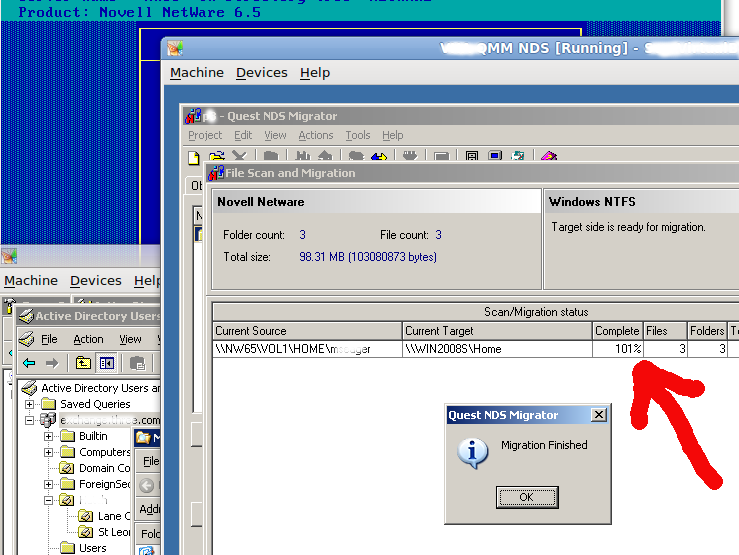
Task: Select the Users folder in tree
Action: 92,548
